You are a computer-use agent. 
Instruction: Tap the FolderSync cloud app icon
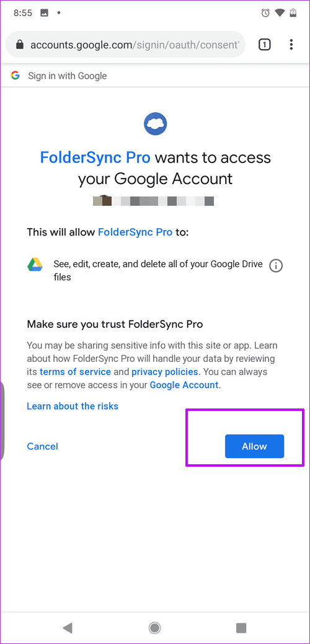tap(155, 122)
